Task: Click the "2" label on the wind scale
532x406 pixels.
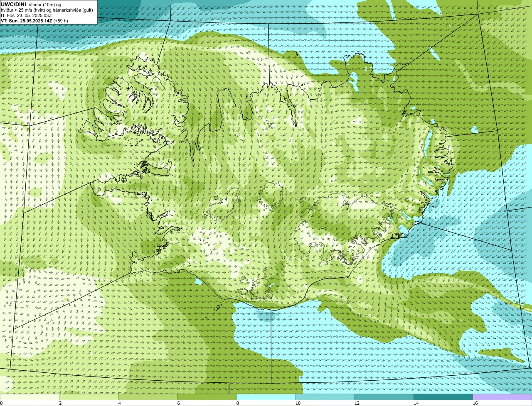Action: (60, 403)
